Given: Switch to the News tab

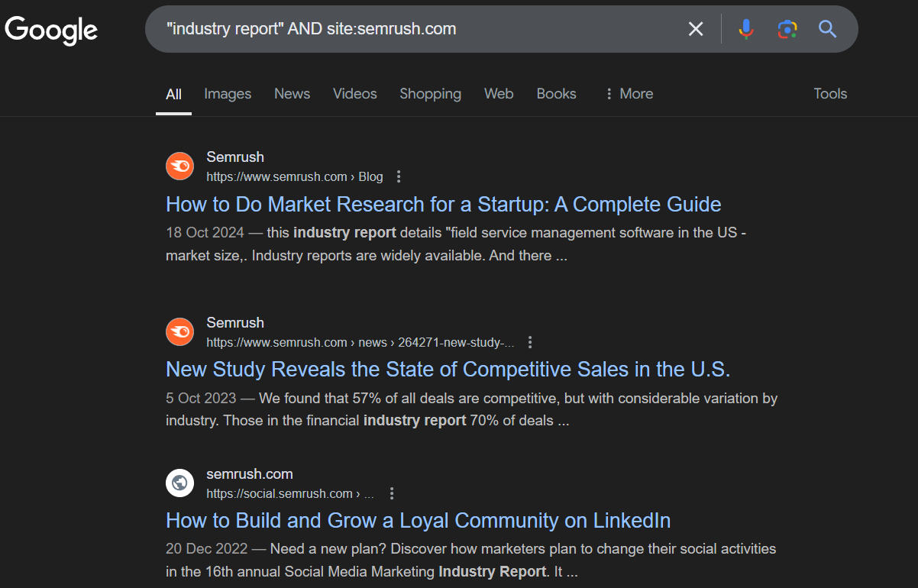Looking at the screenshot, I should coord(293,94).
